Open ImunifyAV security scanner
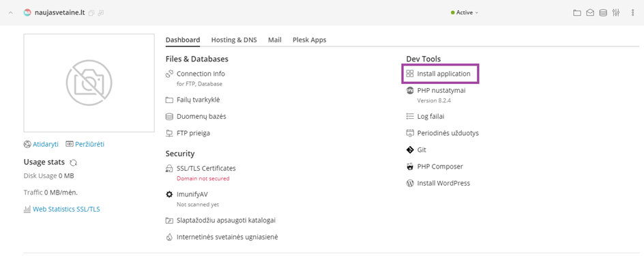The height and width of the screenshot is (256, 644). point(190,194)
